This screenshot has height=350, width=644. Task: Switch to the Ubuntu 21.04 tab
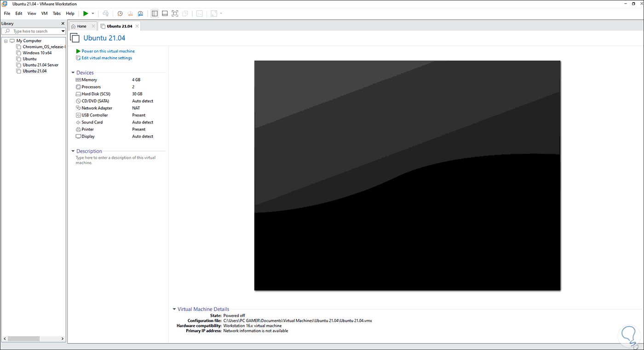[x=120, y=26]
